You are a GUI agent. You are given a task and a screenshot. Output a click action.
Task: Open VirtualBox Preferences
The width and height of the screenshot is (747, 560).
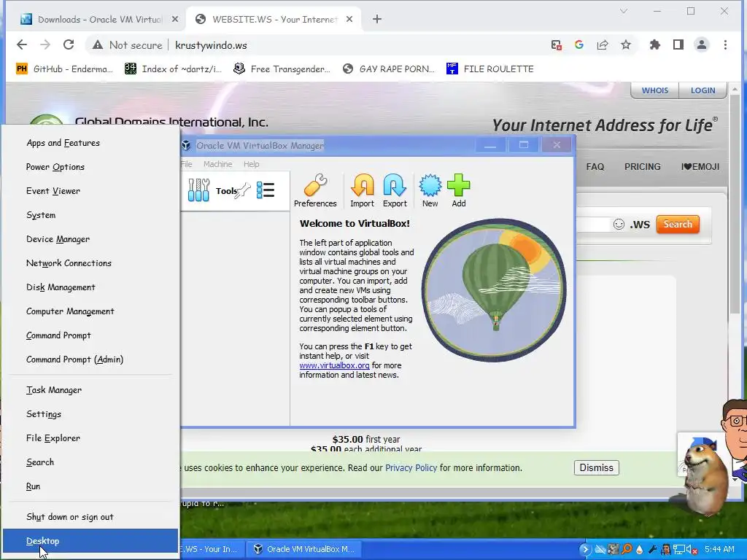pos(315,190)
